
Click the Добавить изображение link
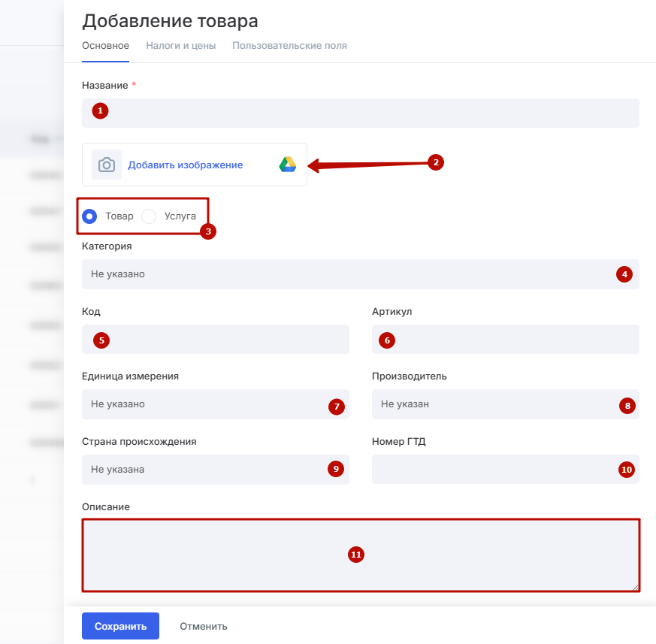(185, 165)
